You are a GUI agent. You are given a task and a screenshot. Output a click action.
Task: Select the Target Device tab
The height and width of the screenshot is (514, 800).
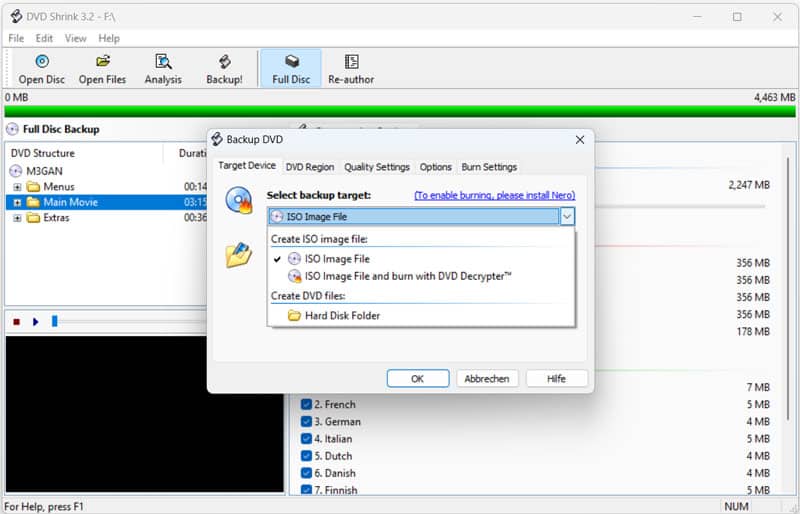pos(247,165)
